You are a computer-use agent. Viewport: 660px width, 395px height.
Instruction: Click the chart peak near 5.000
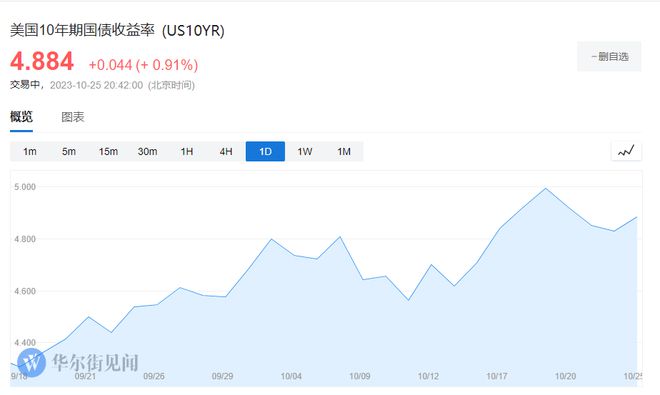click(546, 188)
